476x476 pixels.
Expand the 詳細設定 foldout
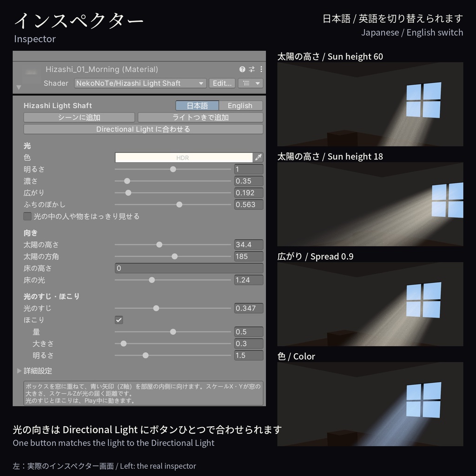[x=19, y=370]
